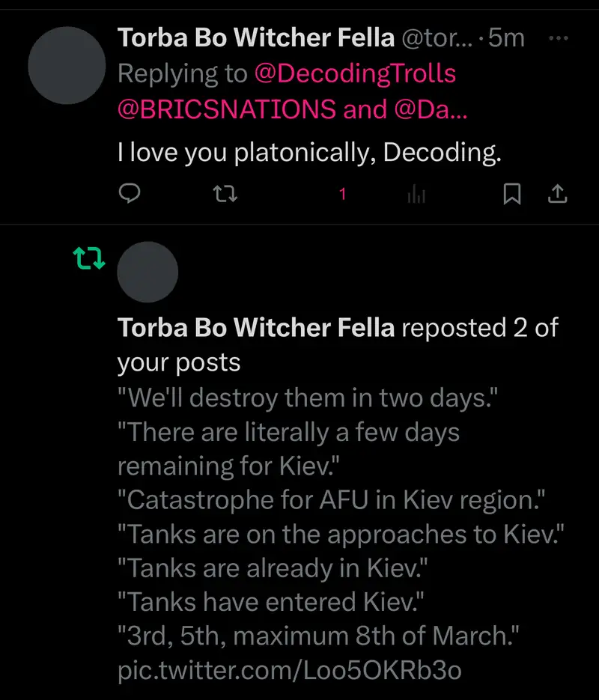This screenshot has height=700, width=599.
Task: Open the @DecodingTrolls mention link
Action: click(x=355, y=73)
